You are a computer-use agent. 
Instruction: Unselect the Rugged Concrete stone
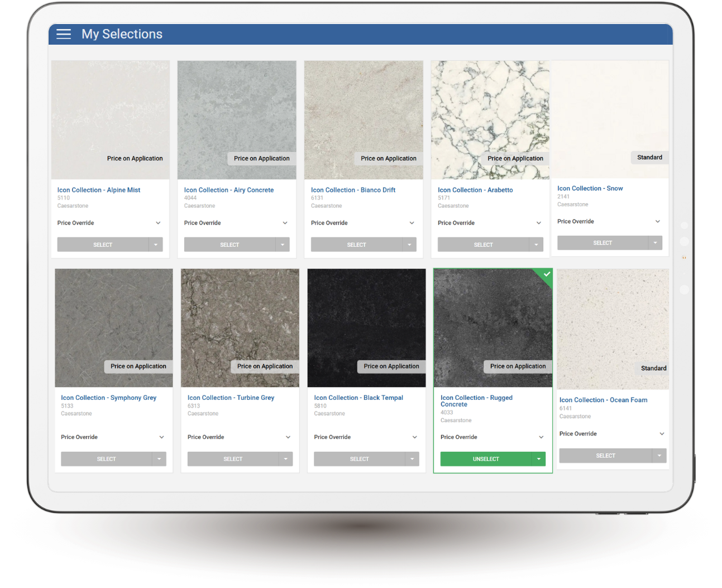coord(486,459)
